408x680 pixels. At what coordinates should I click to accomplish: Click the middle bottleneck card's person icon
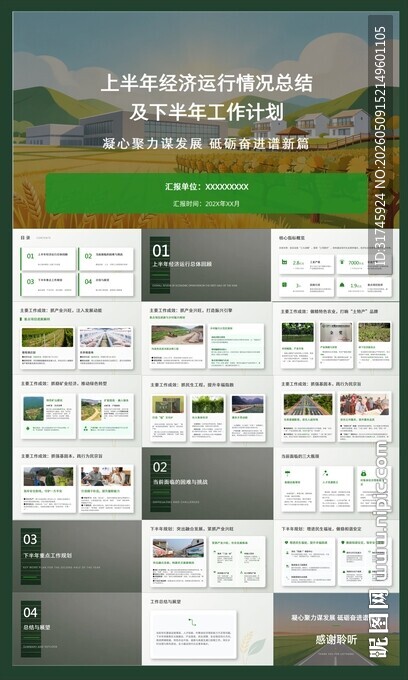coord(325,473)
